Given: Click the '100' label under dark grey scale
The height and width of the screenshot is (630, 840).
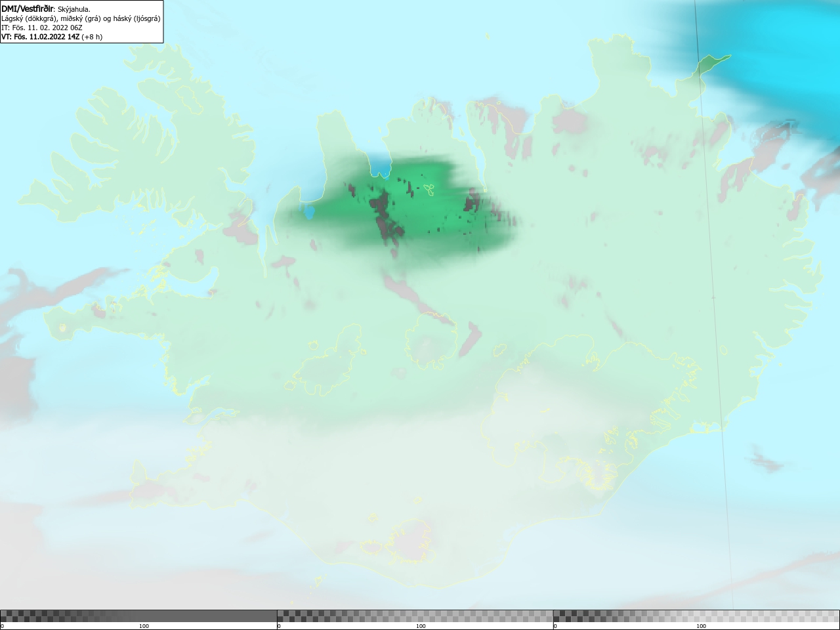Looking at the screenshot, I should pyautogui.click(x=144, y=626).
